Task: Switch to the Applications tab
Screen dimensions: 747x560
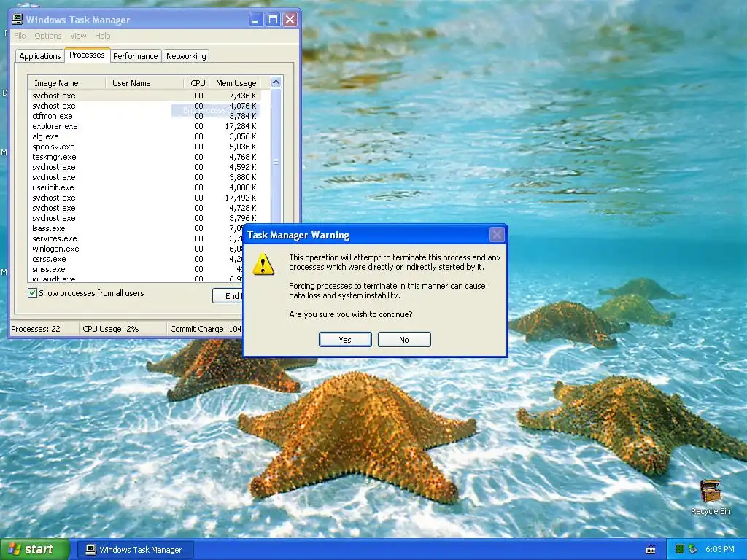Action: click(x=40, y=55)
